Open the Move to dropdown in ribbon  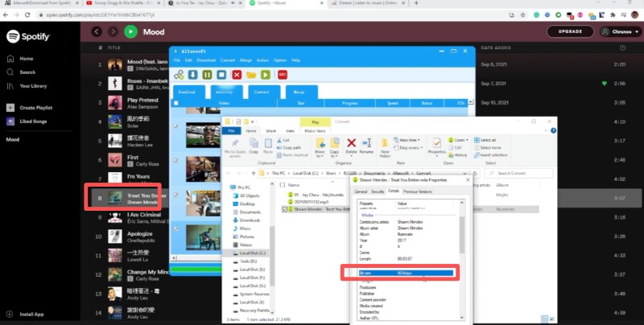(320, 149)
